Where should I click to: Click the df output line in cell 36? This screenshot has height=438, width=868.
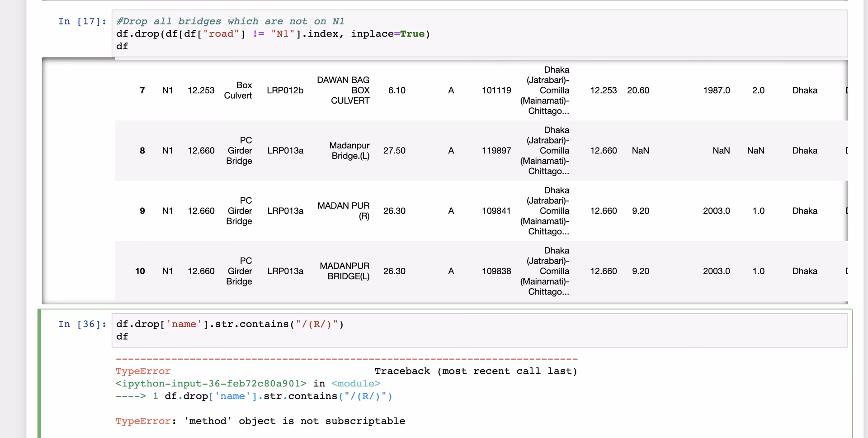click(x=122, y=336)
